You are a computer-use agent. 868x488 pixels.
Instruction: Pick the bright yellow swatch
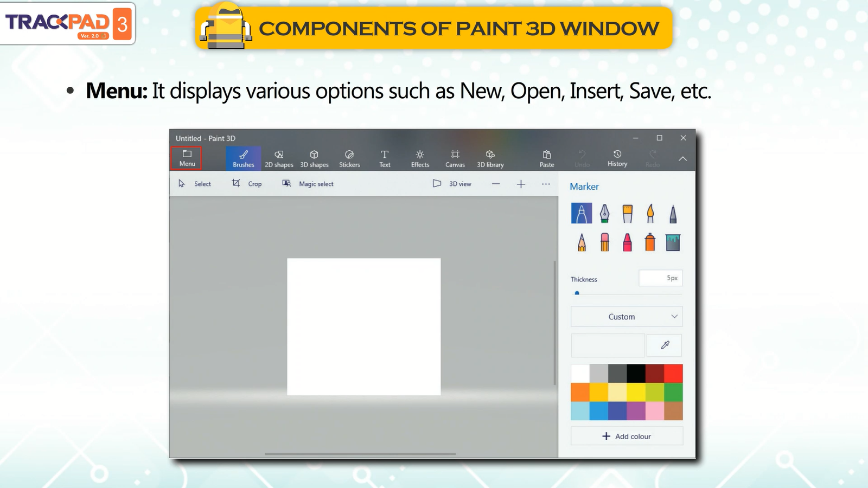point(636,392)
